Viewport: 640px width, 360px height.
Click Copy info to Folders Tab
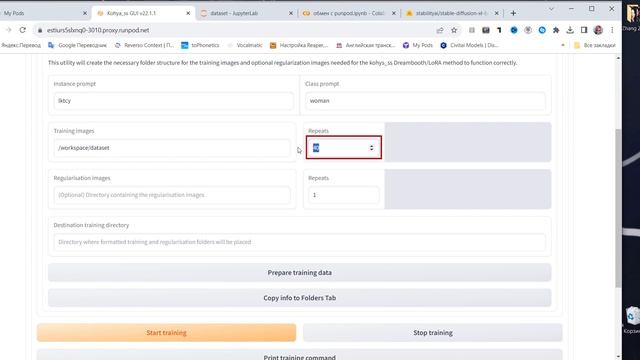[x=300, y=298]
